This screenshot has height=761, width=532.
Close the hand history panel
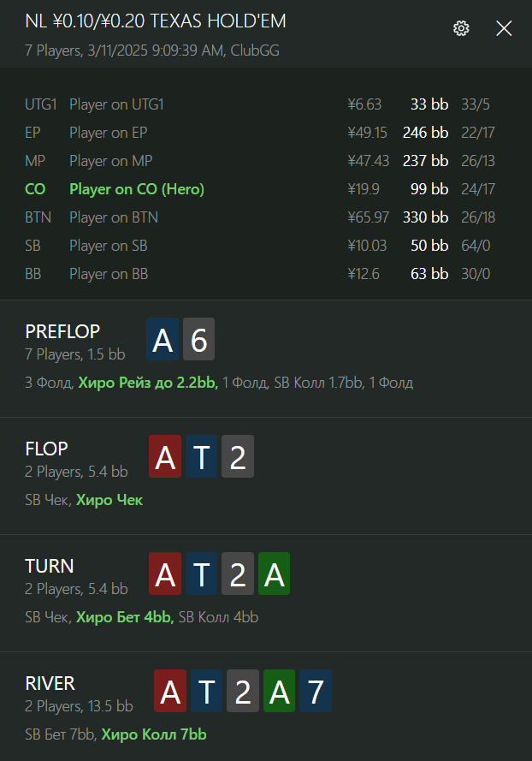[504, 28]
